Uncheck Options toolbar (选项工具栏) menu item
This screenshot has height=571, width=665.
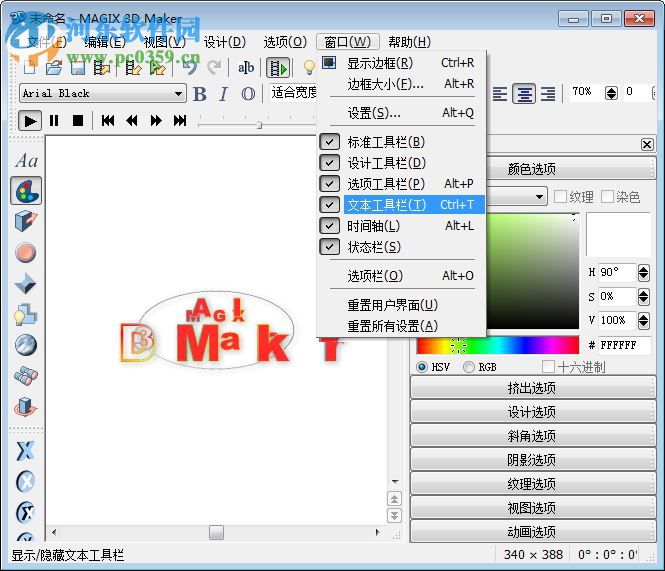401,184
